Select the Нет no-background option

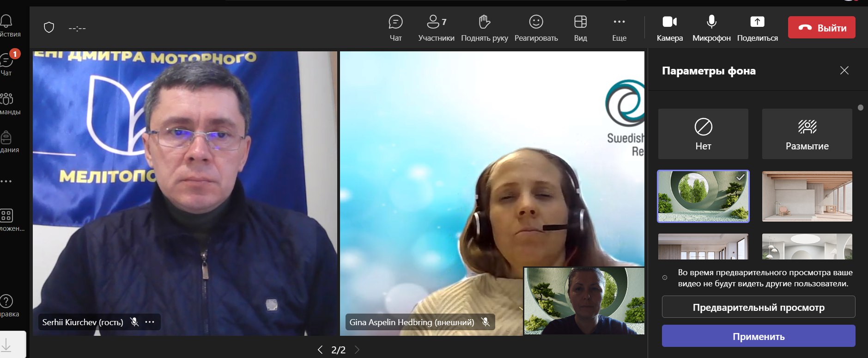(x=703, y=134)
